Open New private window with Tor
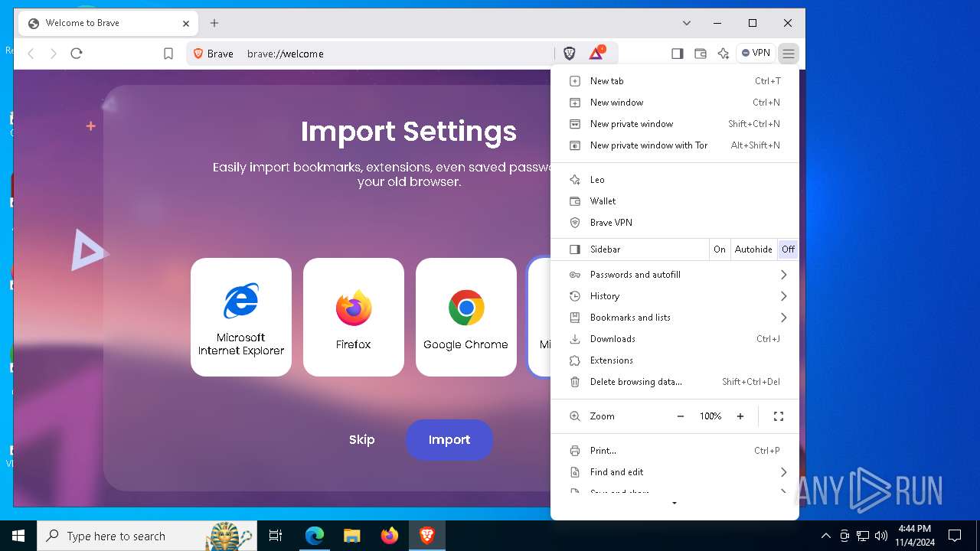The height and width of the screenshot is (551, 980). tap(675, 145)
